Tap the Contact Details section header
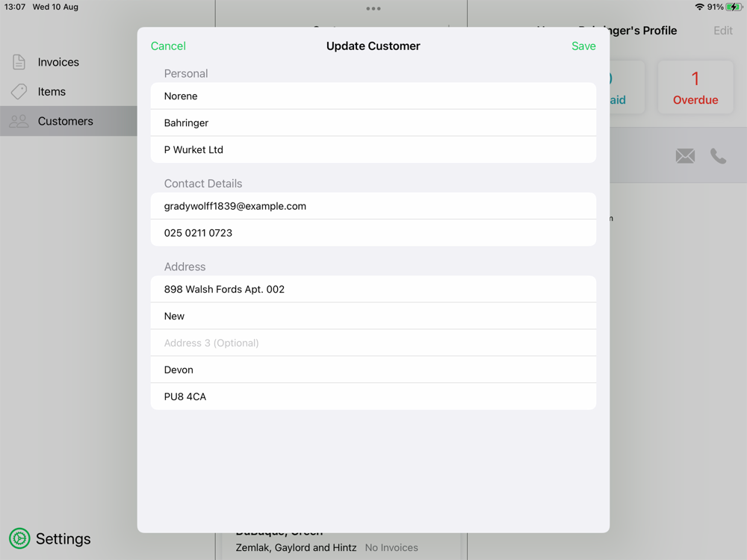Screen dimensions: 747x560 (x=203, y=184)
